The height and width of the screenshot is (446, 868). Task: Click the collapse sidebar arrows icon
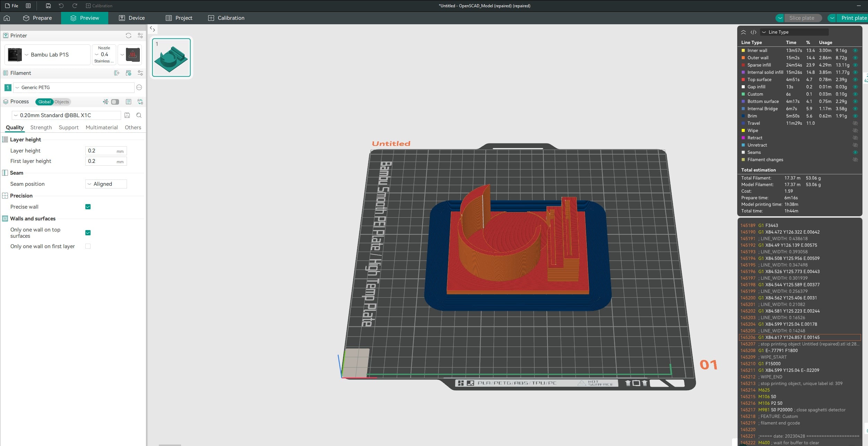152,29
